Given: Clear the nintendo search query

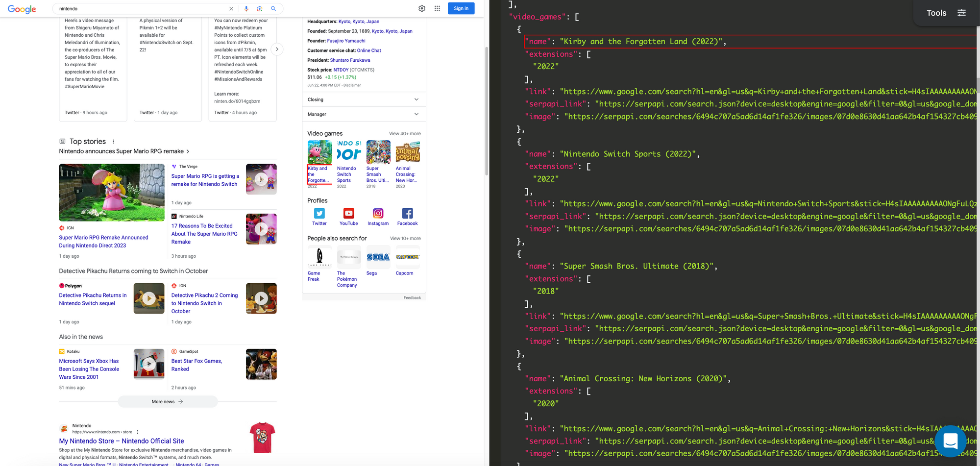Looking at the screenshot, I should (x=231, y=9).
